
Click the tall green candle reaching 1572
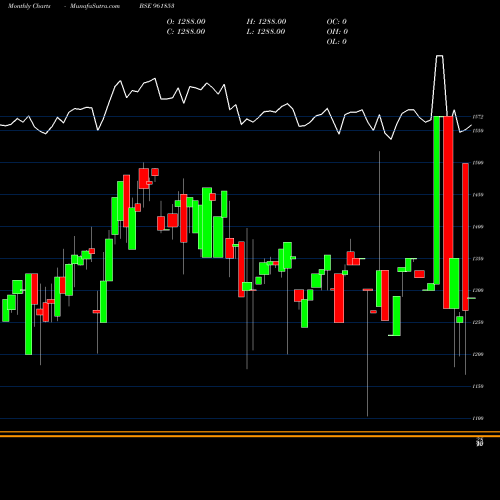pyautogui.click(x=437, y=200)
